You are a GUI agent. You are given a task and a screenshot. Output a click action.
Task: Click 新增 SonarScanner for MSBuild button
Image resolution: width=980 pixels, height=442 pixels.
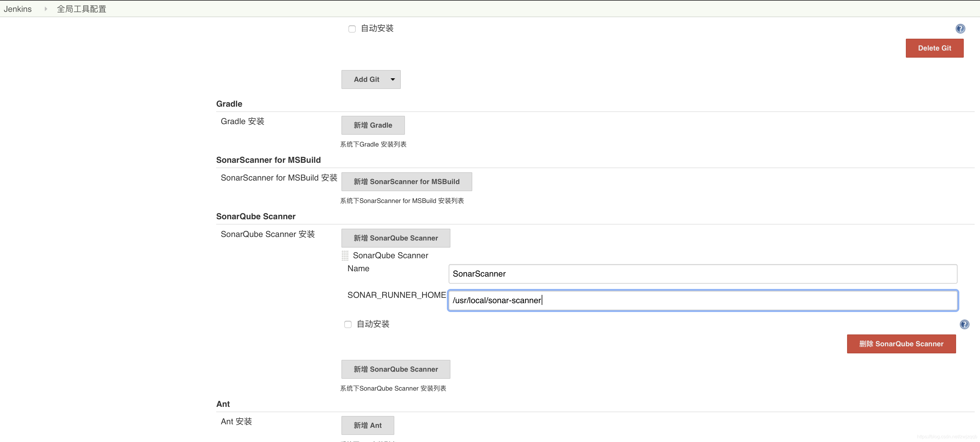click(x=406, y=182)
